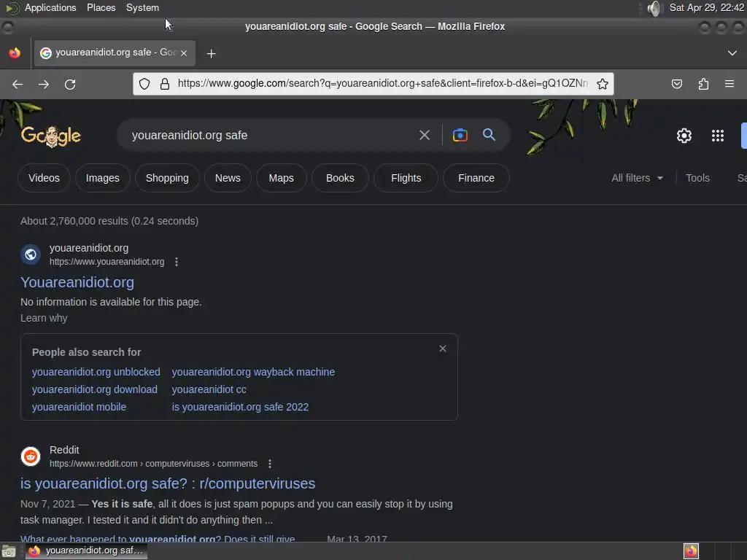The image size is (747, 560).
Task: Click the volume speaker icon
Action: [x=654, y=8]
